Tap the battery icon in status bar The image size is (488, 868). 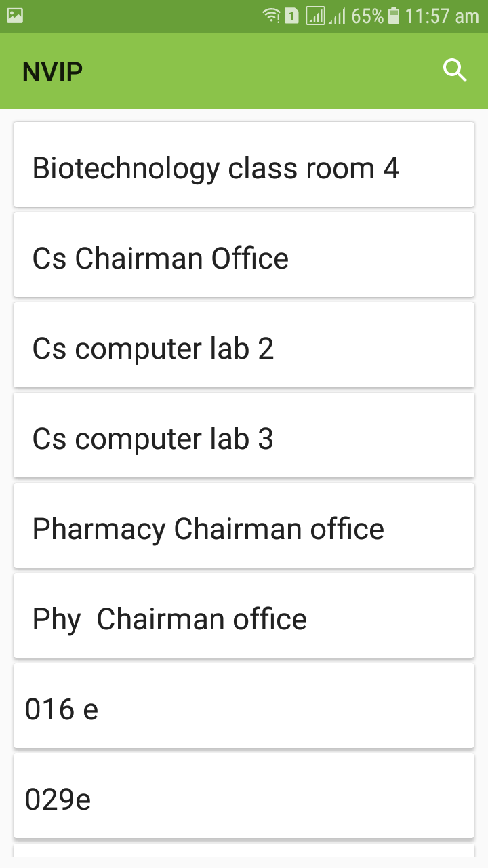click(x=394, y=16)
